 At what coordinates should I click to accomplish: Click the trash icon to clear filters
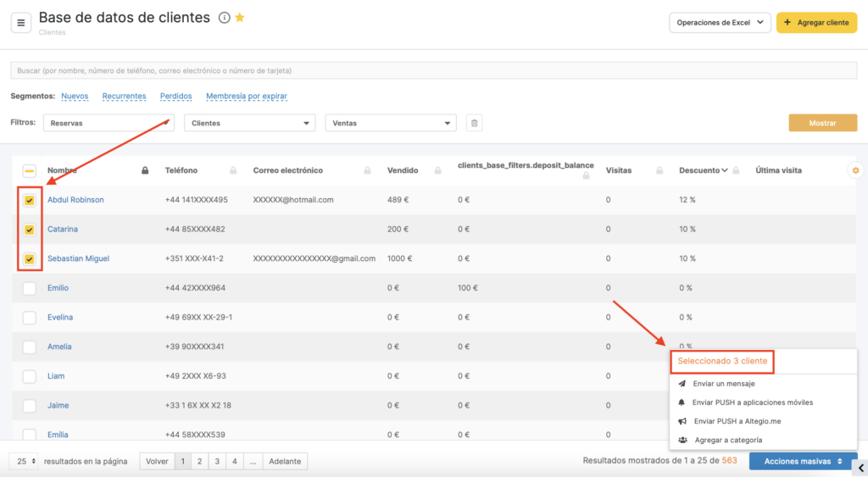(x=475, y=124)
